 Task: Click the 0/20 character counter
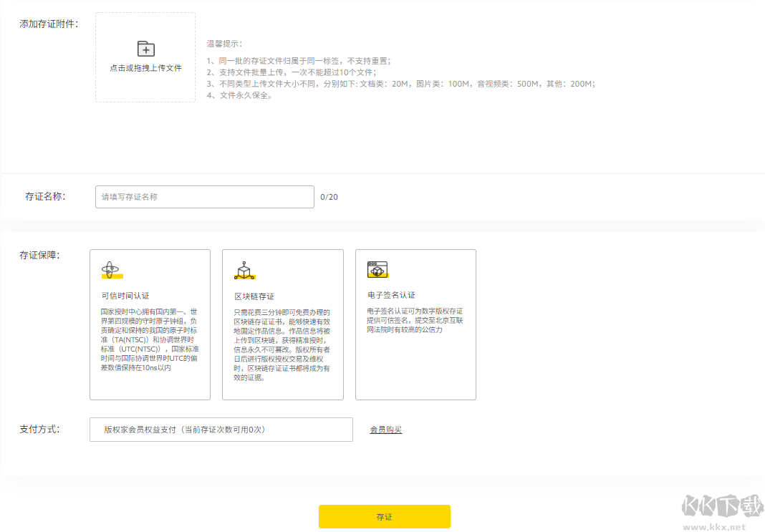pyautogui.click(x=329, y=197)
